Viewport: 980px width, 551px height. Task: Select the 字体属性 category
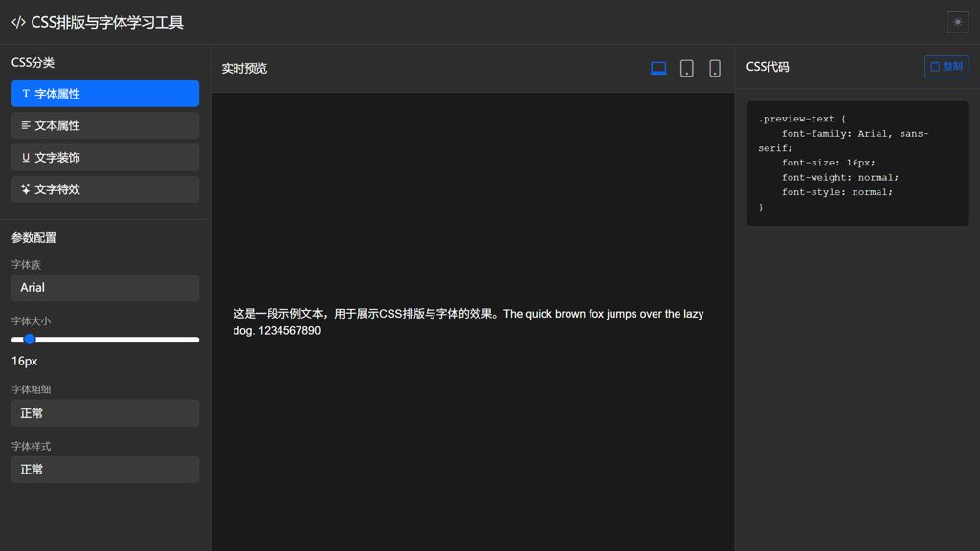[105, 94]
